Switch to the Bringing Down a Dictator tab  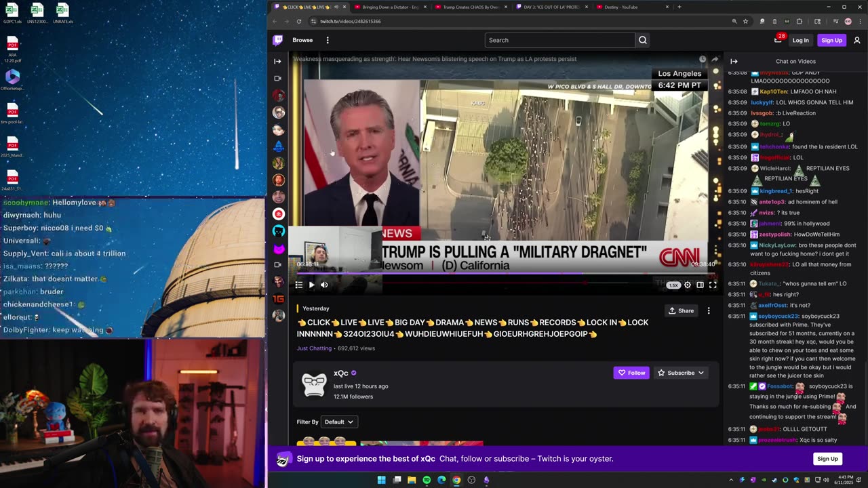tap(390, 7)
